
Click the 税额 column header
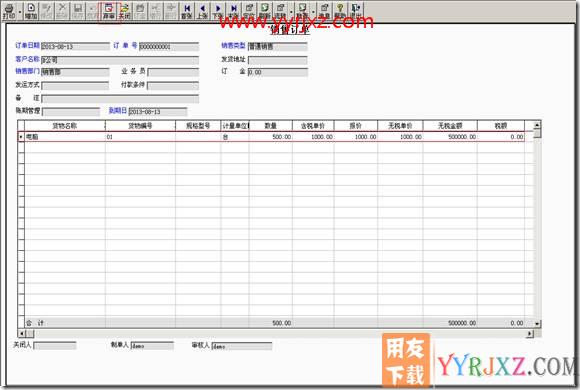pos(500,126)
